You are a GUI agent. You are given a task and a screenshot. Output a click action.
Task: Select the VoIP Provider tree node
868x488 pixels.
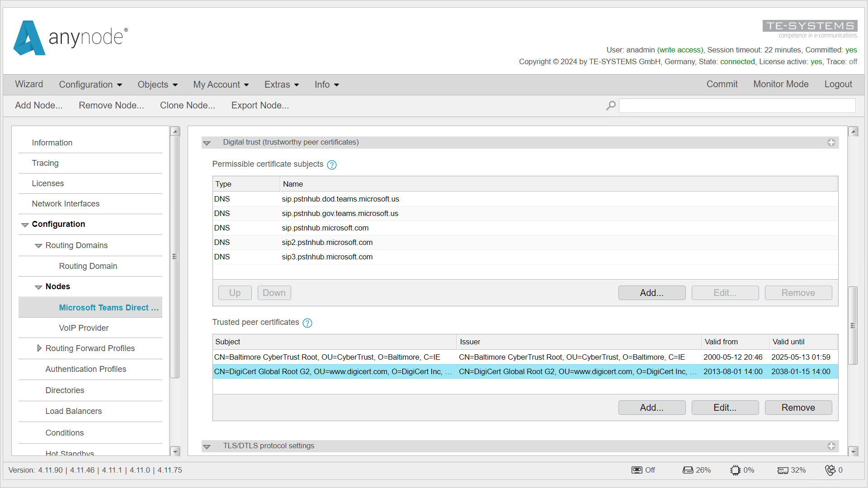[x=84, y=328]
